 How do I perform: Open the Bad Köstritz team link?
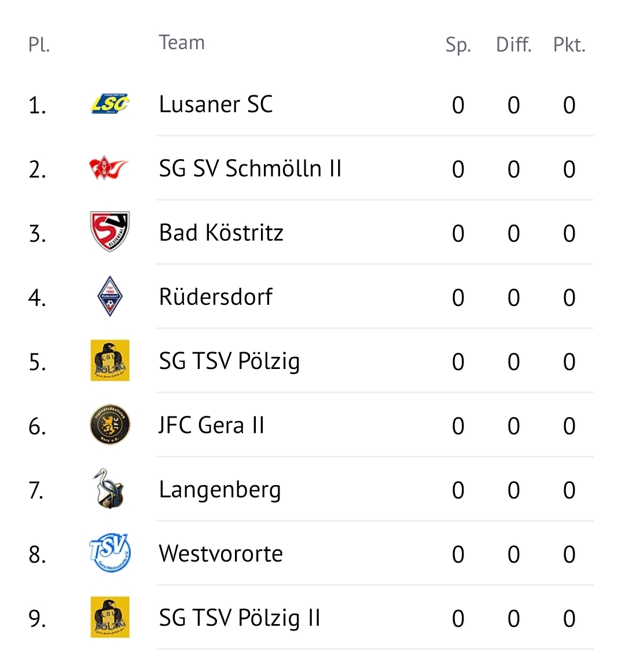(221, 232)
